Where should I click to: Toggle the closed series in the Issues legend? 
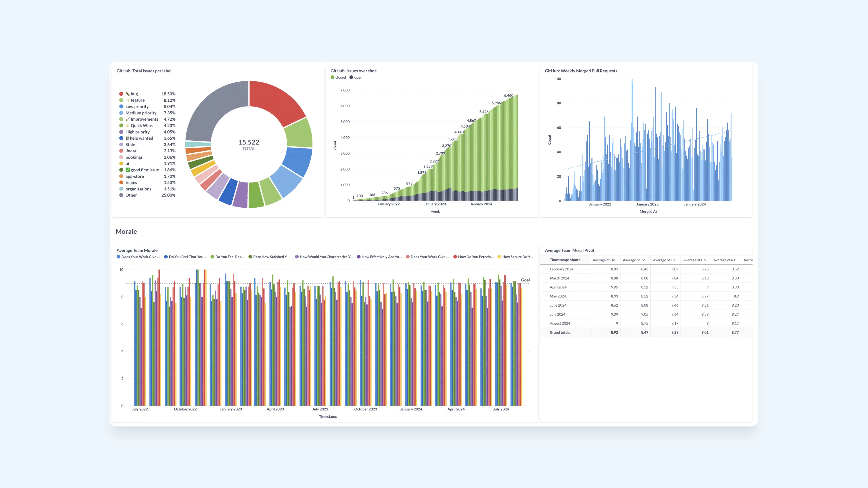338,77
